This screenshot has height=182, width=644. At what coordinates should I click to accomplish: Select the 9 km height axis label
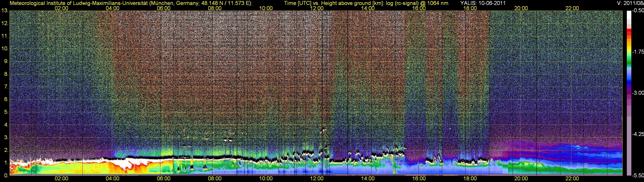point(6,61)
